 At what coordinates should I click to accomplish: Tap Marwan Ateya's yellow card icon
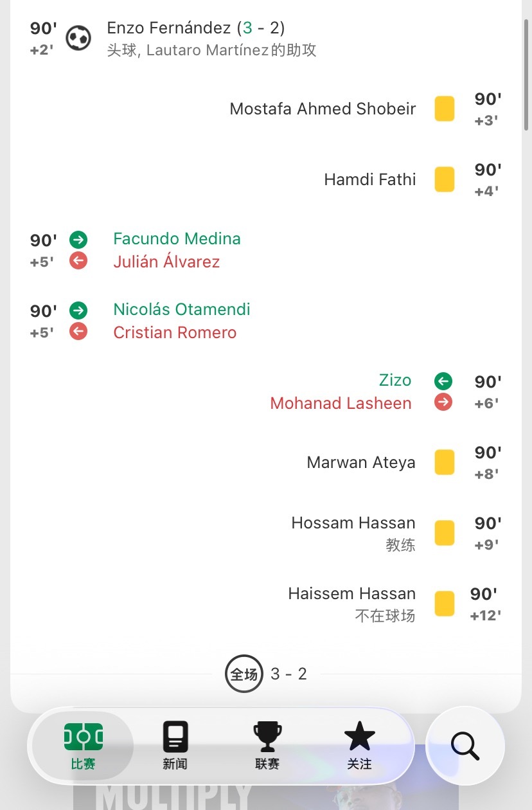coord(445,462)
